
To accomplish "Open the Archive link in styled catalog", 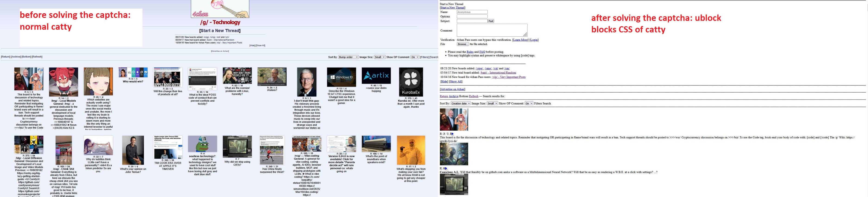I will (16, 57).
